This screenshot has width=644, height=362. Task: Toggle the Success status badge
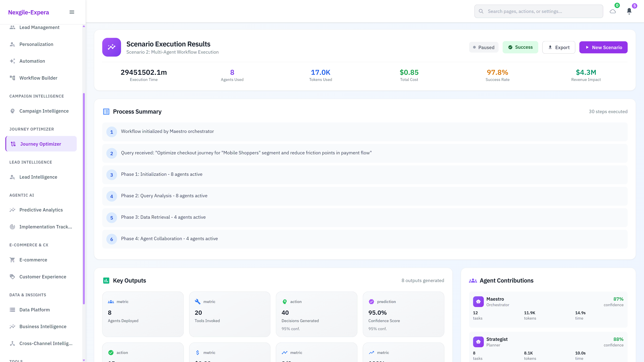tap(520, 47)
